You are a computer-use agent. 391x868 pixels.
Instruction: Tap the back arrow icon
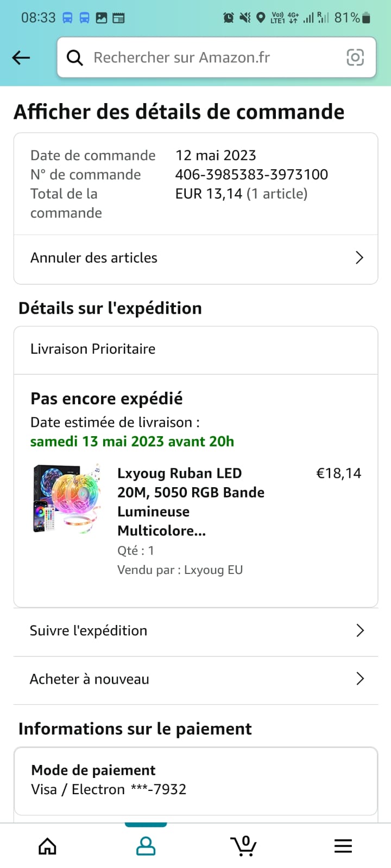[x=21, y=58]
